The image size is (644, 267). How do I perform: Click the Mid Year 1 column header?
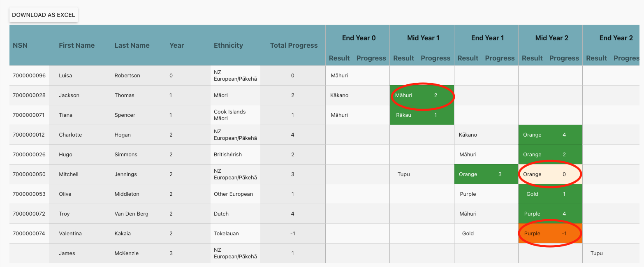422,38
